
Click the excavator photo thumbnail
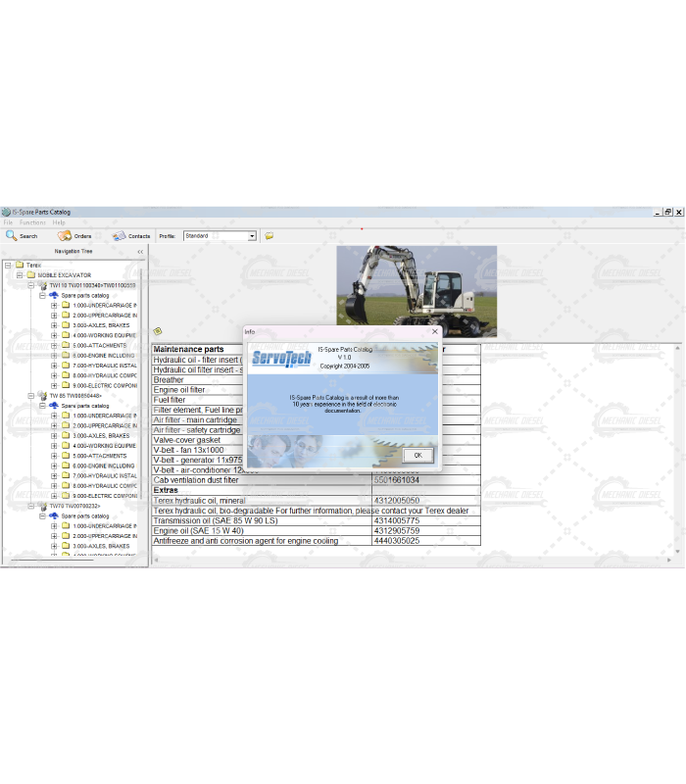416,291
